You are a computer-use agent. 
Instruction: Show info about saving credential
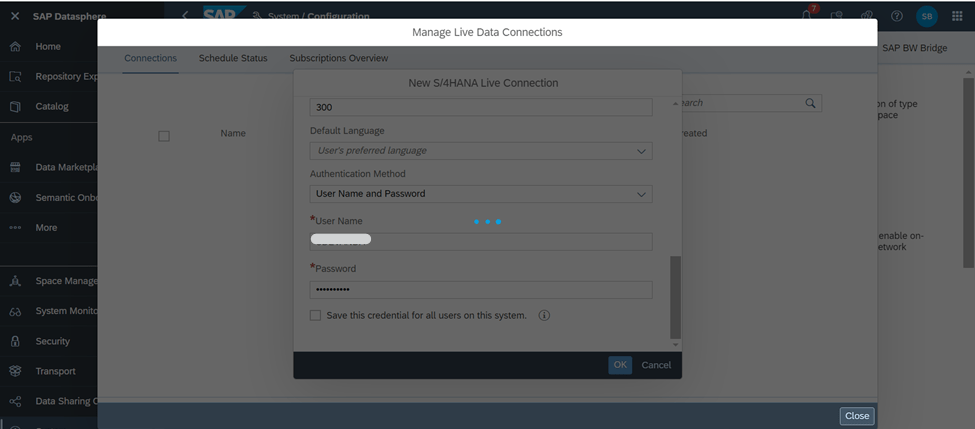coord(544,315)
